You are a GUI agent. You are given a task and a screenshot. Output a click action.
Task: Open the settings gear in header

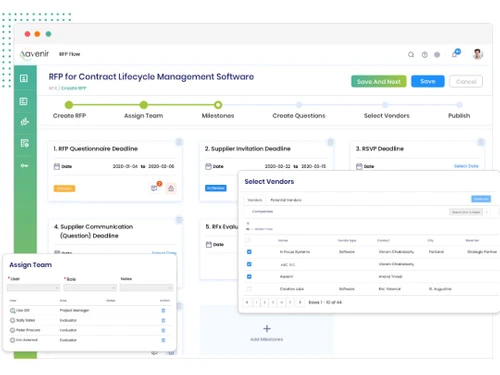tap(437, 55)
